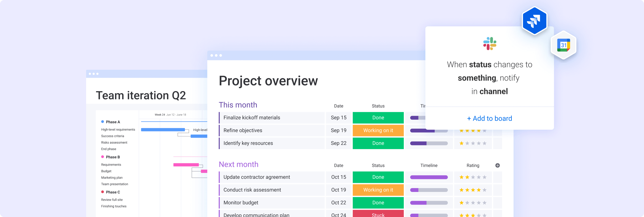Select Marketing plan task in Gantt list
Image resolution: width=644 pixels, height=217 pixels.
pos(112,178)
